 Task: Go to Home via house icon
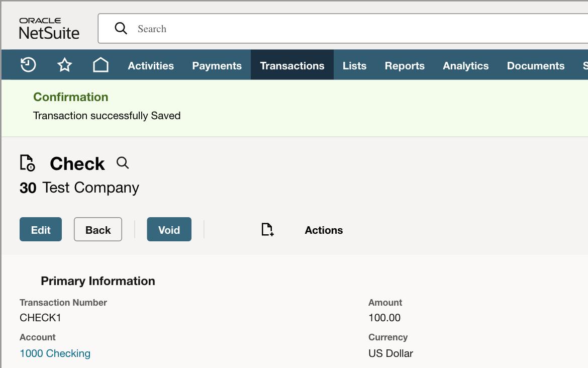[x=101, y=64]
